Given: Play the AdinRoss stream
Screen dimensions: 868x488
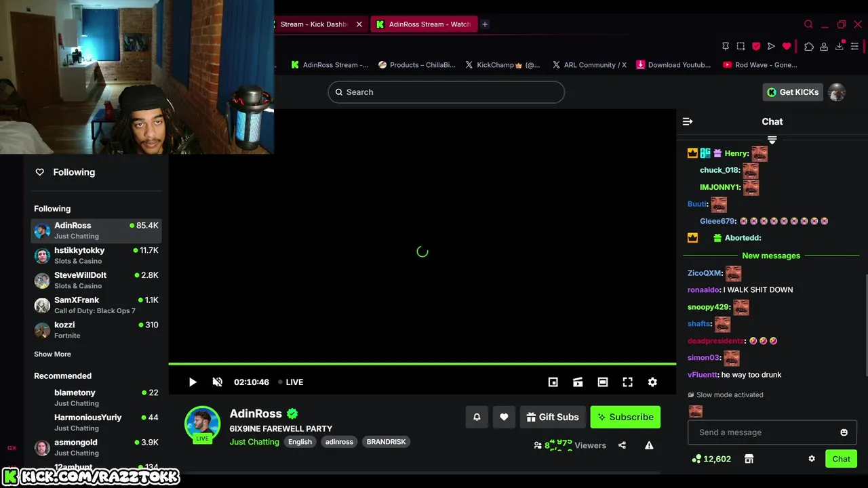Looking at the screenshot, I should (x=193, y=382).
